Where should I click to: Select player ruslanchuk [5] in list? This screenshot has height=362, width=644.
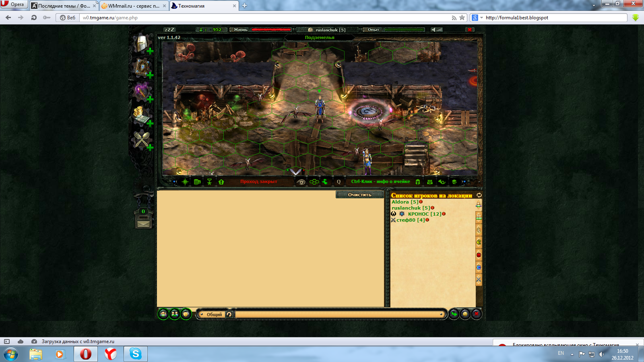click(x=411, y=208)
